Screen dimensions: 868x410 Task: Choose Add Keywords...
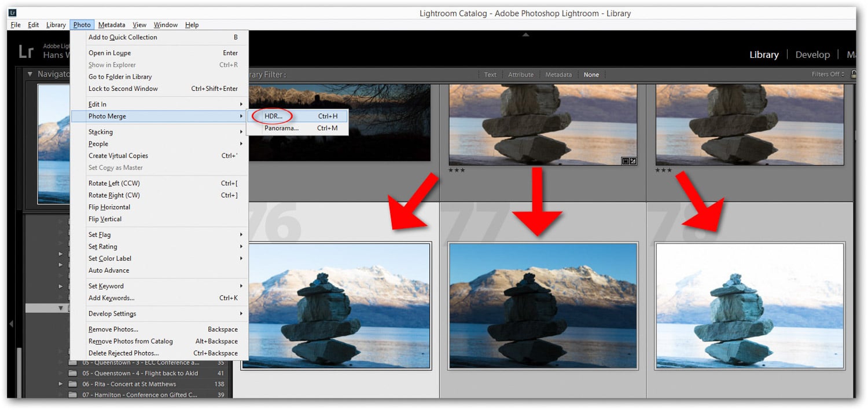click(x=159, y=298)
